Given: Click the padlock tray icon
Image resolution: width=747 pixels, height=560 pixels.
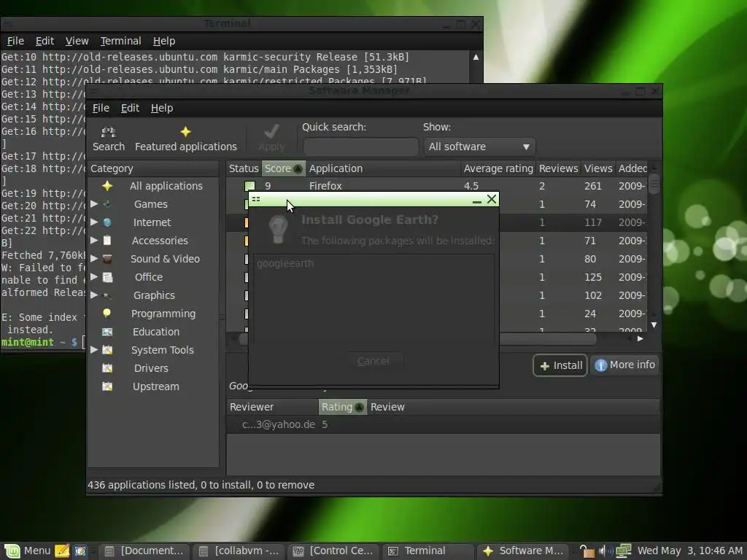Looking at the screenshot, I should 587,551.
